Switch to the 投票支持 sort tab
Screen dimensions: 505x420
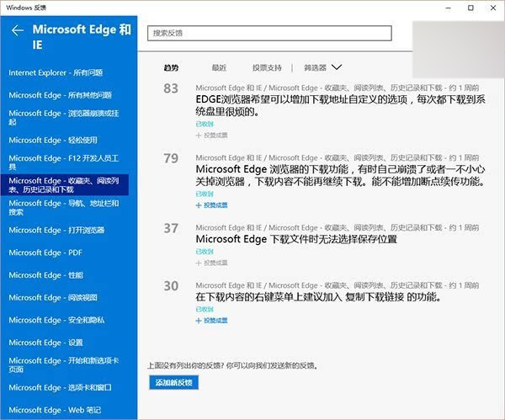(x=267, y=67)
